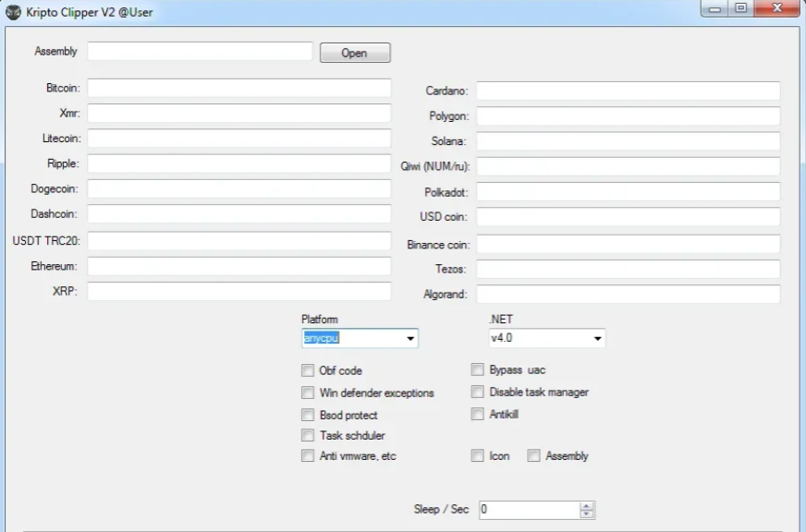Click the Sleep / Sec down arrow
The width and height of the screenshot is (806, 532).
[x=587, y=514]
